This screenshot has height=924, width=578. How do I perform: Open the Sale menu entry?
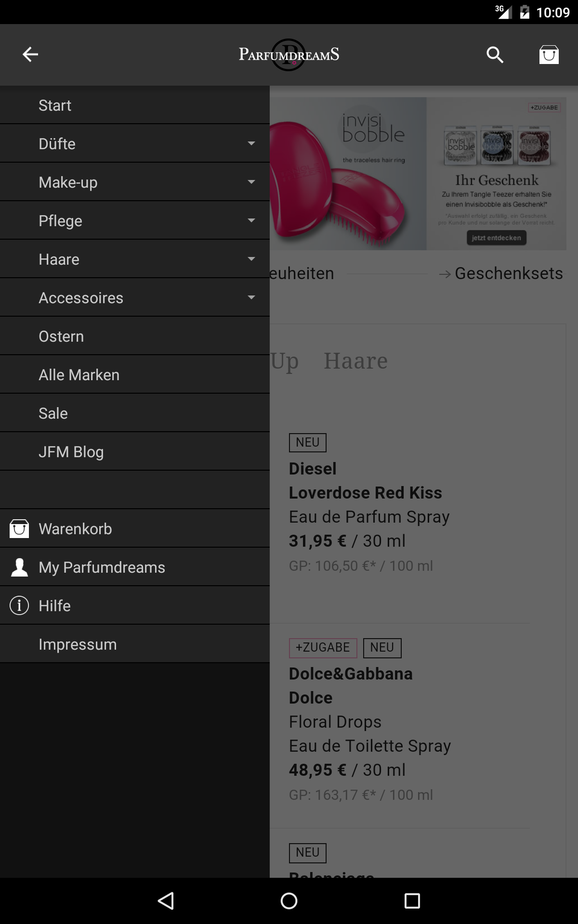tap(53, 413)
